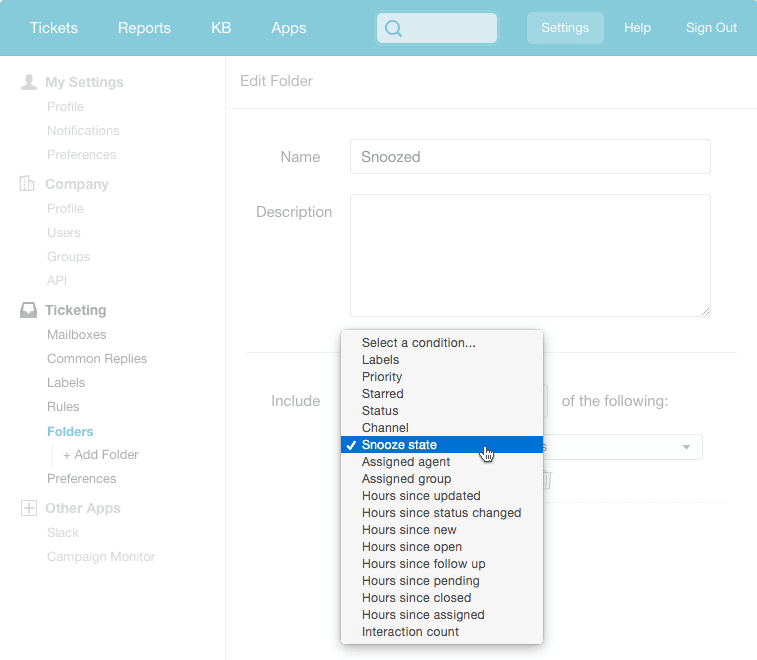Click the Ticketing inbox icon
Screen dimensions: 757x660
pos(29,310)
